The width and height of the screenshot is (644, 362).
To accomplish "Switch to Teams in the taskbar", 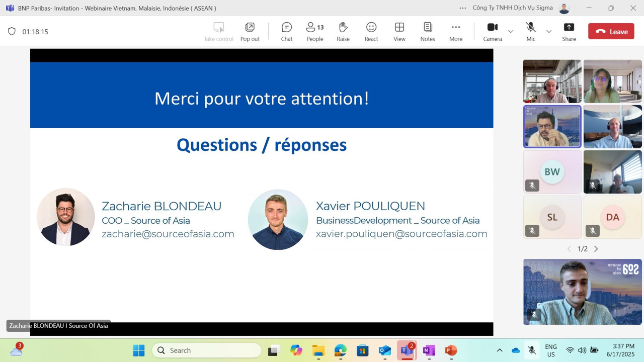I will pyautogui.click(x=407, y=350).
